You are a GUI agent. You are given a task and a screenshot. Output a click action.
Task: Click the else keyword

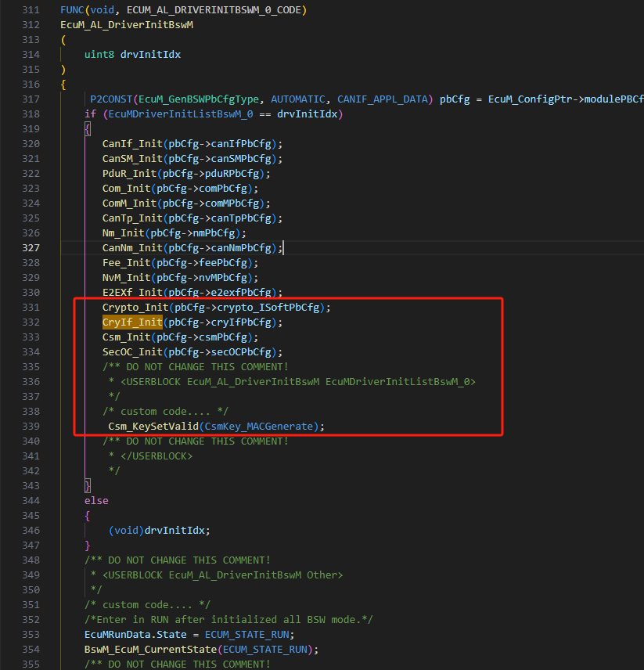96,500
